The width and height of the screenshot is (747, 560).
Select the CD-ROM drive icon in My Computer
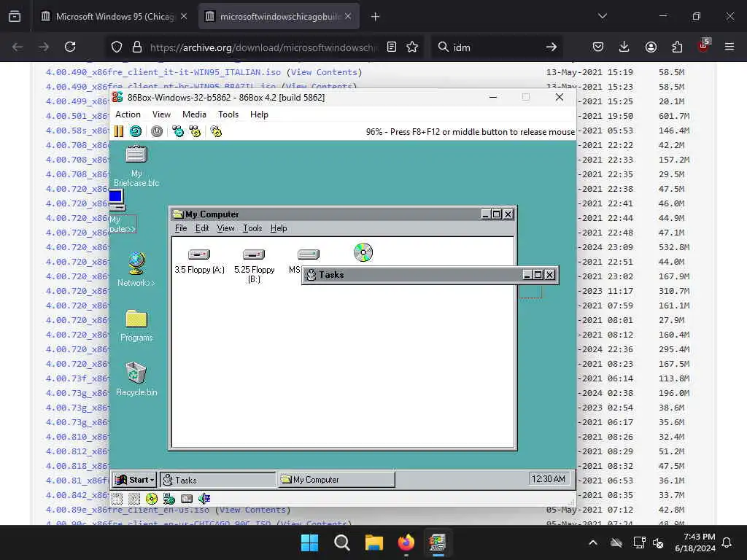click(x=363, y=252)
